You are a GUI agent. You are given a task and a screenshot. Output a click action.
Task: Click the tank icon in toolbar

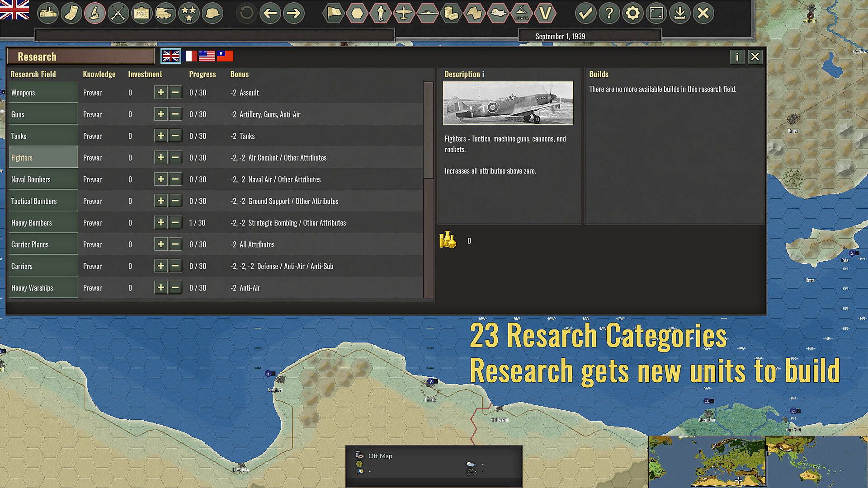[165, 13]
